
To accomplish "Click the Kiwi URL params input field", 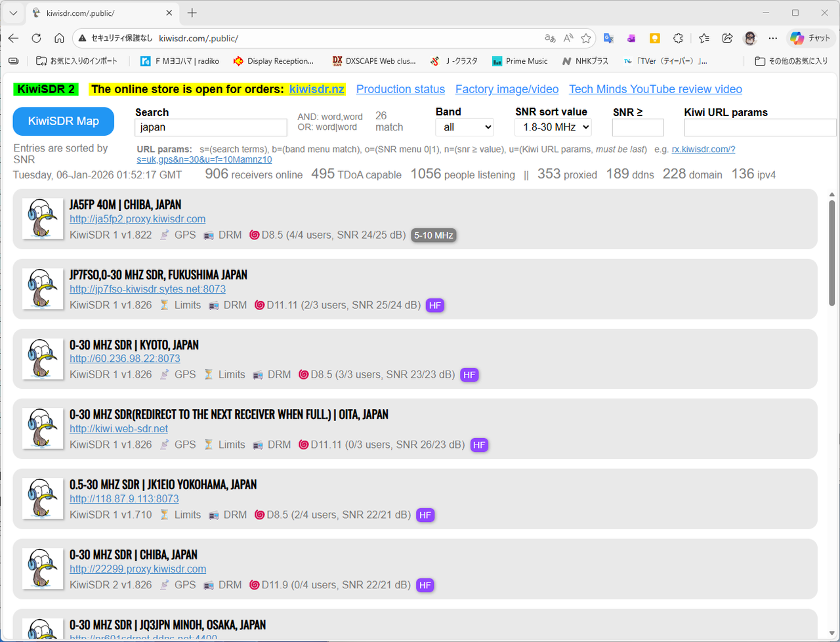I will pyautogui.click(x=761, y=127).
